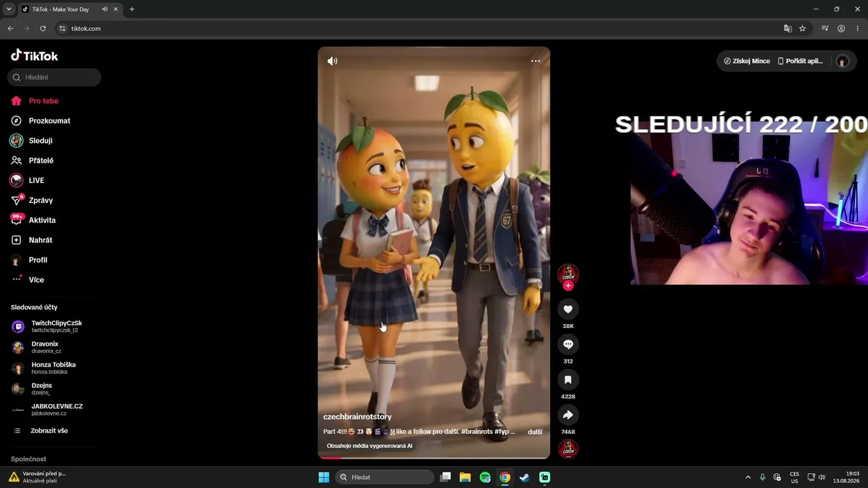Image resolution: width=868 pixels, height=488 pixels.
Task: Open the Chrome three-dot menu
Action: pyautogui.click(x=858, y=28)
